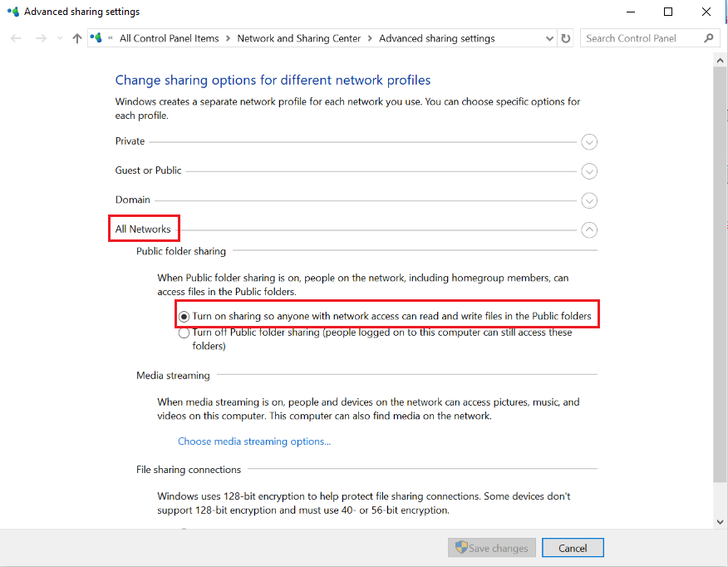Image resolution: width=728 pixels, height=567 pixels.
Task: Open All Control Panel Items breadcrumb
Action: coord(169,38)
